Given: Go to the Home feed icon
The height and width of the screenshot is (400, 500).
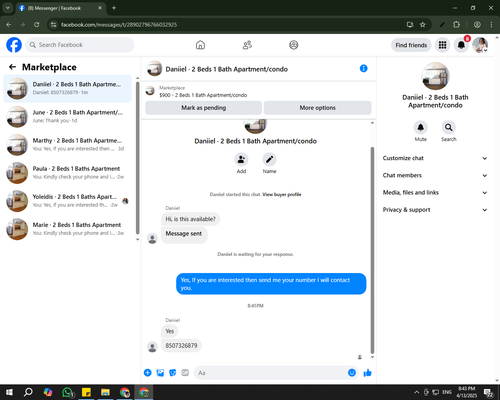Looking at the screenshot, I should point(200,45).
